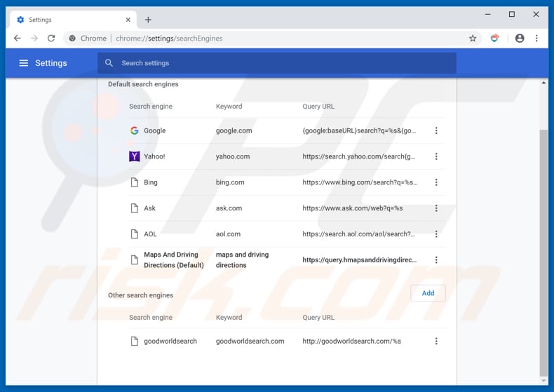Image resolution: width=554 pixels, height=392 pixels.
Task: Open more actions for Yahoo!
Action: point(436,156)
